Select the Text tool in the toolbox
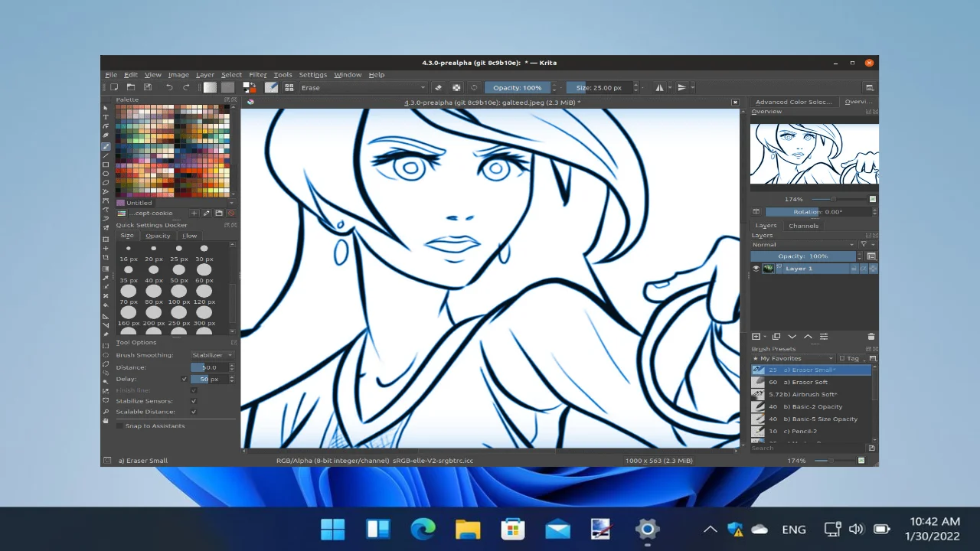The width and height of the screenshot is (980, 551). click(106, 117)
